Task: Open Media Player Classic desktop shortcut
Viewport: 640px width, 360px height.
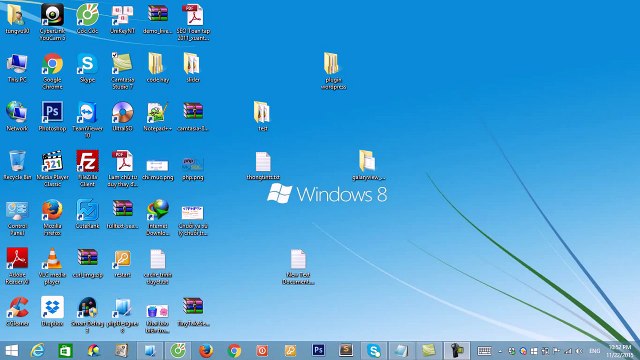Action: (x=52, y=169)
